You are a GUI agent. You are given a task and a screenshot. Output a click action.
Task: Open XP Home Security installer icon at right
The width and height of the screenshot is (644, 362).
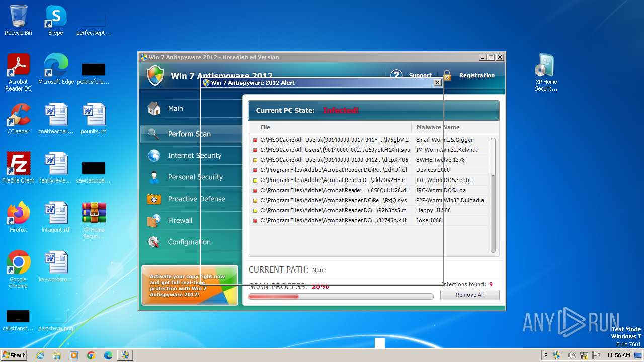[x=546, y=72]
